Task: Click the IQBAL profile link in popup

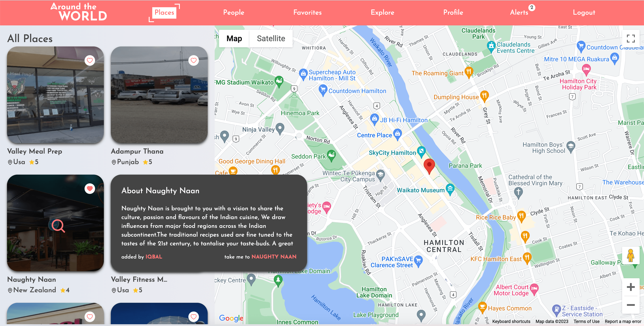Action: click(x=154, y=257)
